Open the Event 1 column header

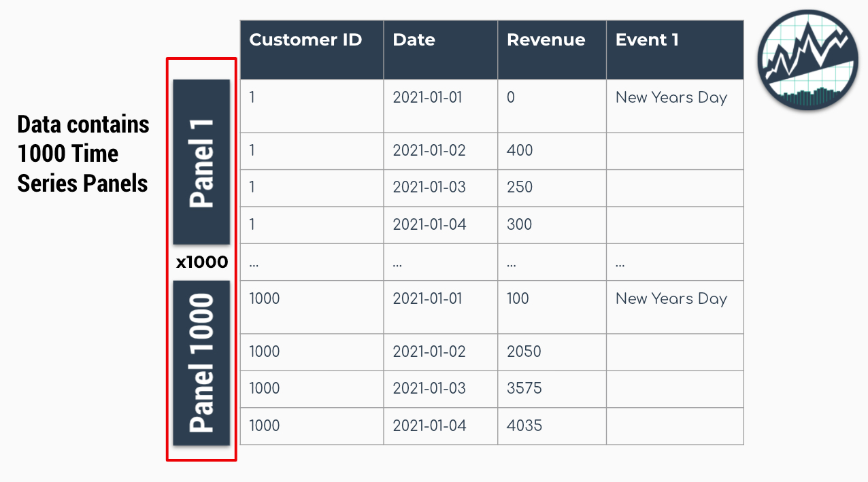point(647,39)
